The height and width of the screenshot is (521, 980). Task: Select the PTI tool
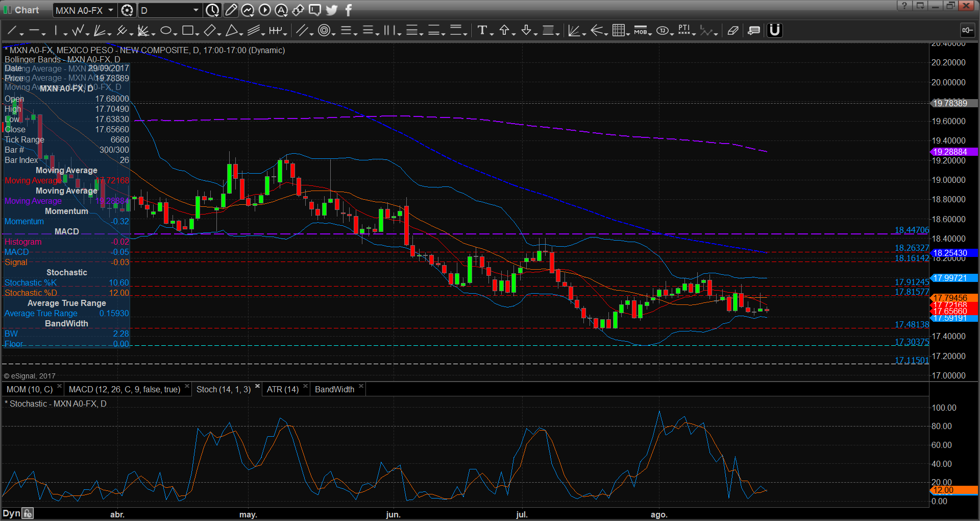pos(684,31)
